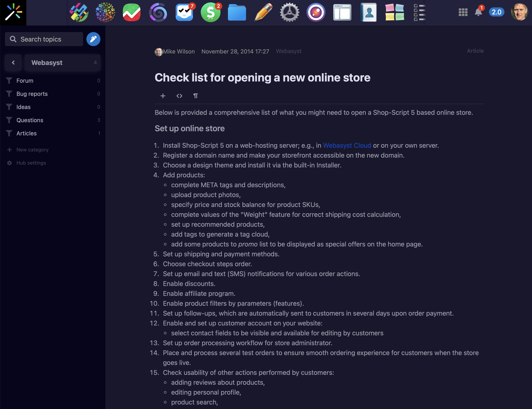Click the date November 28, 2014 17:27
The height and width of the screenshot is (409, 532).
[x=235, y=52]
